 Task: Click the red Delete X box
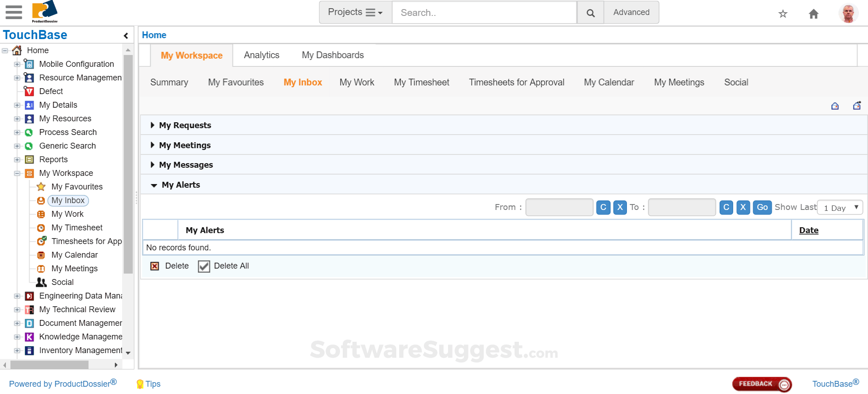155,266
